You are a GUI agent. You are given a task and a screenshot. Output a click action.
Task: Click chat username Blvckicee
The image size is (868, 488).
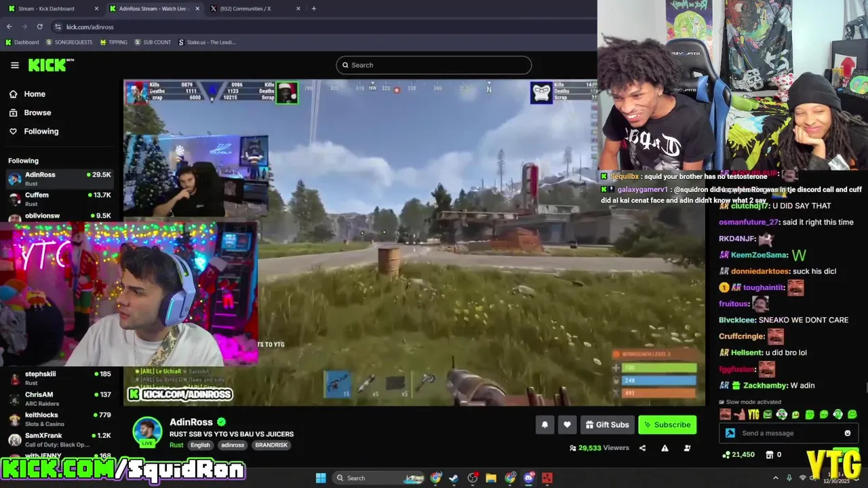[736, 320]
